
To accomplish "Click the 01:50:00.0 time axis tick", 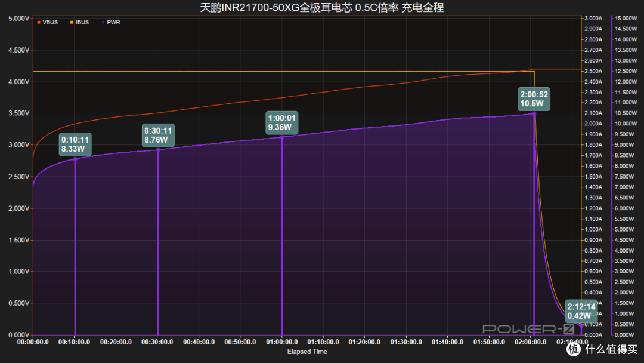I will tap(489, 342).
